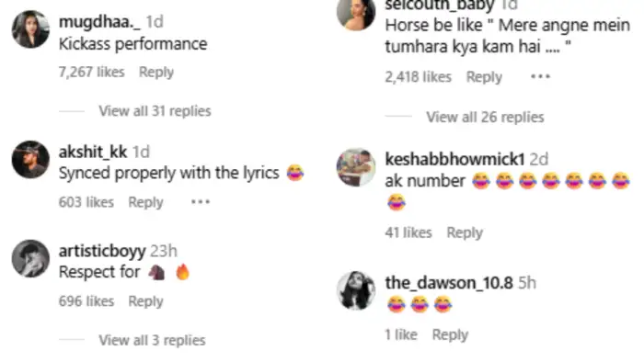This screenshot has height=362, width=644.
Task: Open akshit_kk profile avatar
Action: tap(30, 160)
